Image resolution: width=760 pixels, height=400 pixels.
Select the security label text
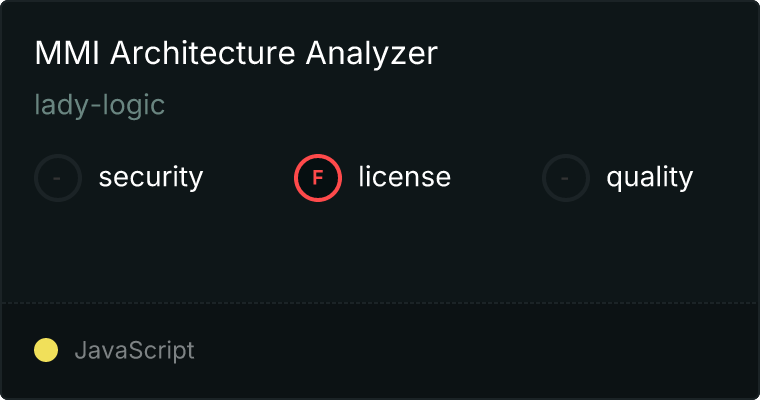(151, 178)
